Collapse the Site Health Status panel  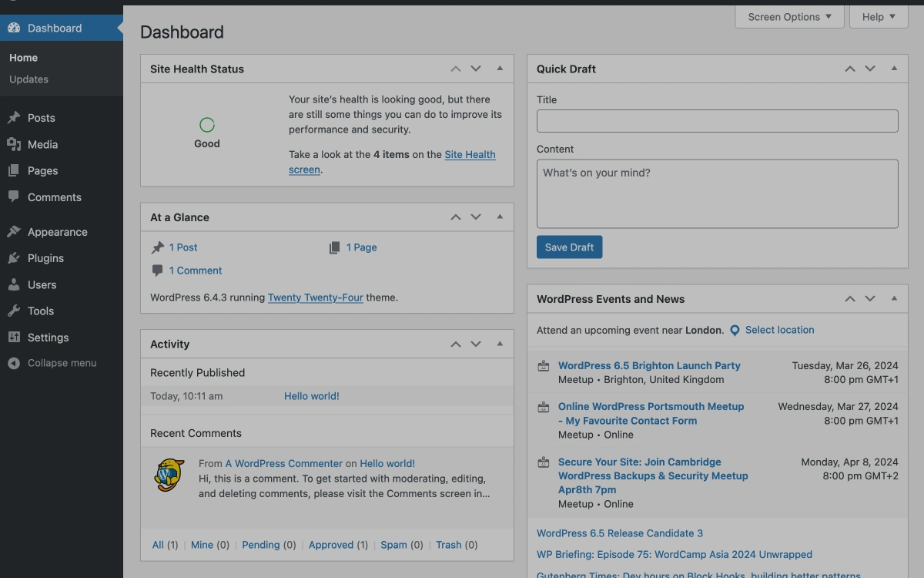(499, 68)
